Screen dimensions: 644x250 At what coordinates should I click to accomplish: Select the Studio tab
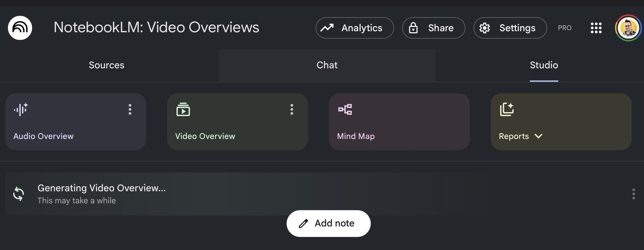pyautogui.click(x=544, y=65)
